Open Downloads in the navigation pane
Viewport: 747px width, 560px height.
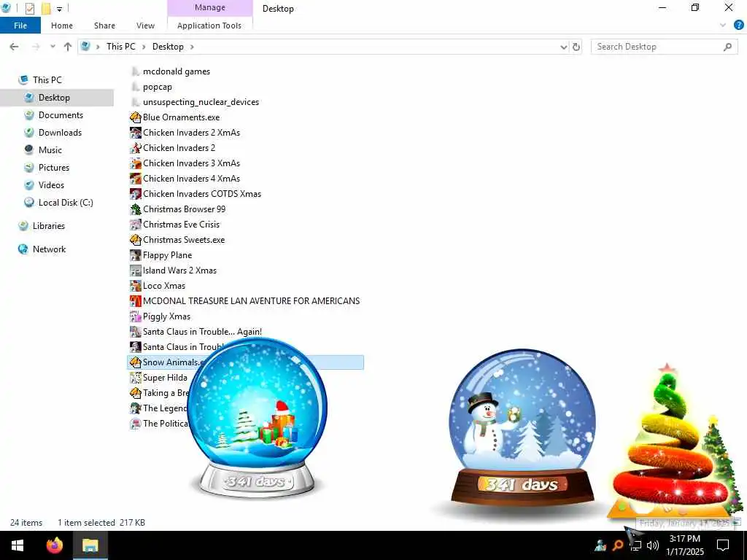[x=60, y=133]
